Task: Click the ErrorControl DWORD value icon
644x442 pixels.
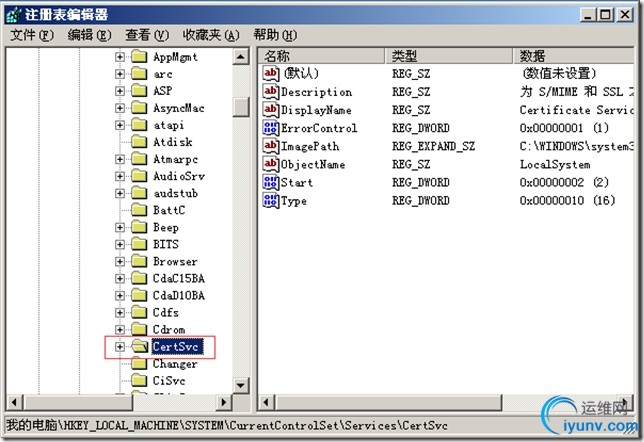Action: point(271,128)
